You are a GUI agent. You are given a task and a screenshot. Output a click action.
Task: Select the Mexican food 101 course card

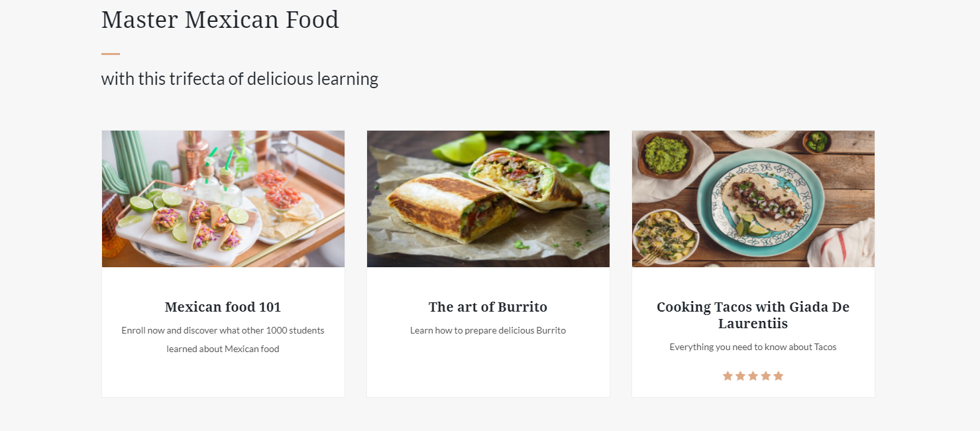(223, 264)
